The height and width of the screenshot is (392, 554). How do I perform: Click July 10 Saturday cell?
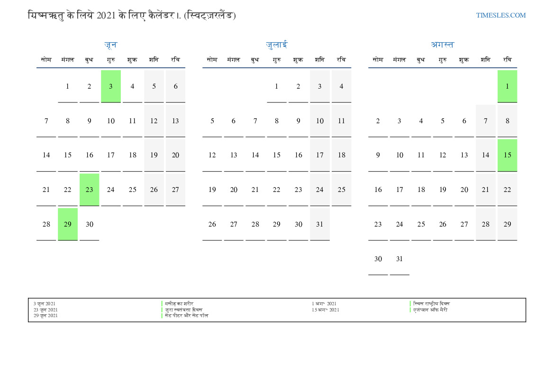click(x=320, y=121)
